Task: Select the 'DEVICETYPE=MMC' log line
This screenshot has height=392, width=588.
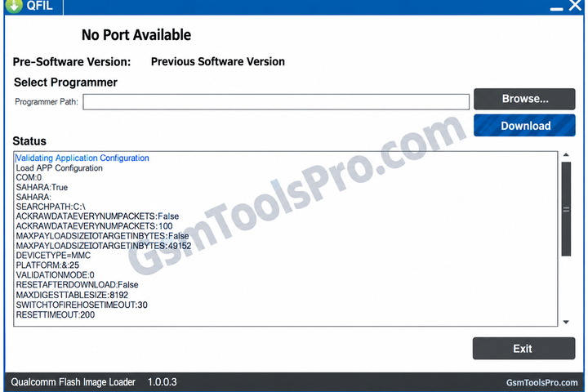Action: 53,256
